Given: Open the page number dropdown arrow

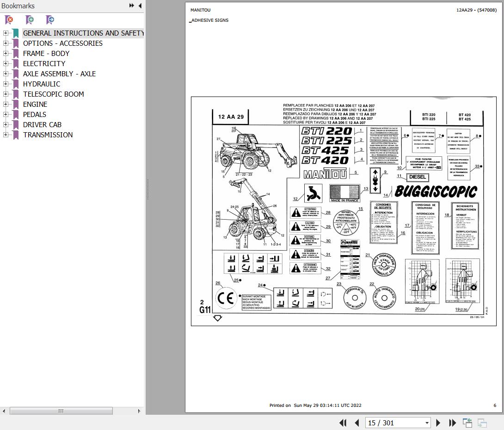Looking at the screenshot, I should pyautogui.click(x=427, y=423).
